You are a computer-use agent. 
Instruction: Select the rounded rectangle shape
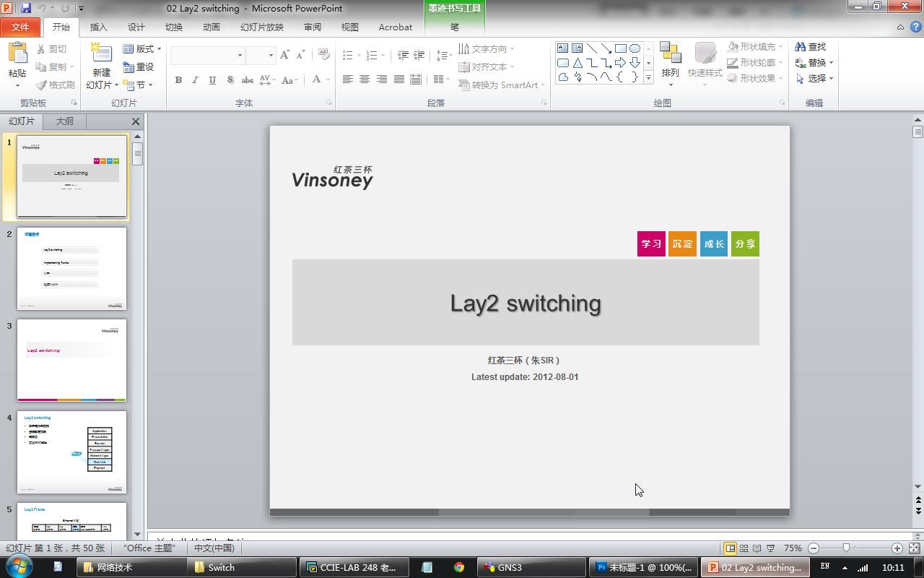[x=562, y=63]
